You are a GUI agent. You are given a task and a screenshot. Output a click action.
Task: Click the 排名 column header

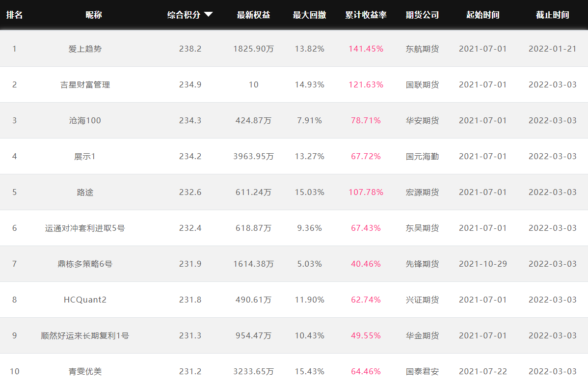[x=14, y=15]
